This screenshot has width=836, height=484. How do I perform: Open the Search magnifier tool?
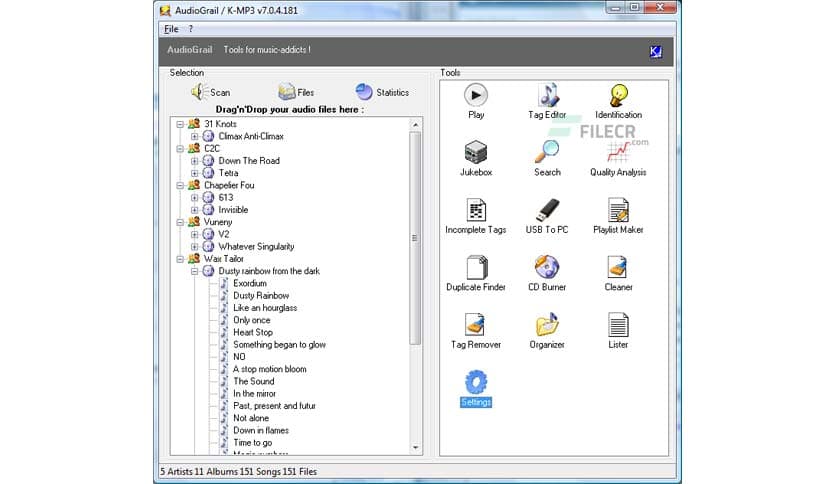(x=547, y=158)
